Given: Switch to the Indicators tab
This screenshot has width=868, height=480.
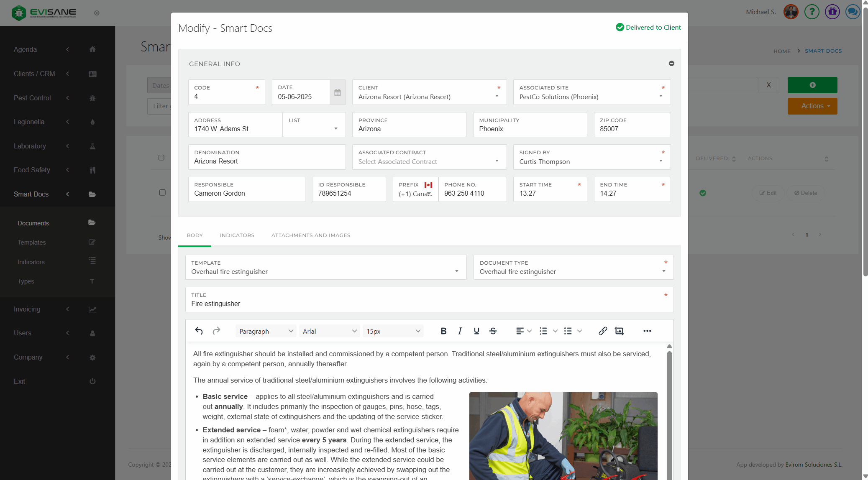Looking at the screenshot, I should pyautogui.click(x=237, y=235).
